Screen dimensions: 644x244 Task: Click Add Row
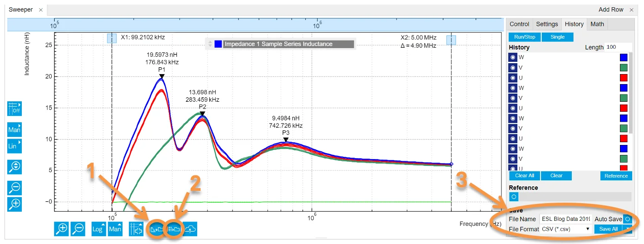611,10
